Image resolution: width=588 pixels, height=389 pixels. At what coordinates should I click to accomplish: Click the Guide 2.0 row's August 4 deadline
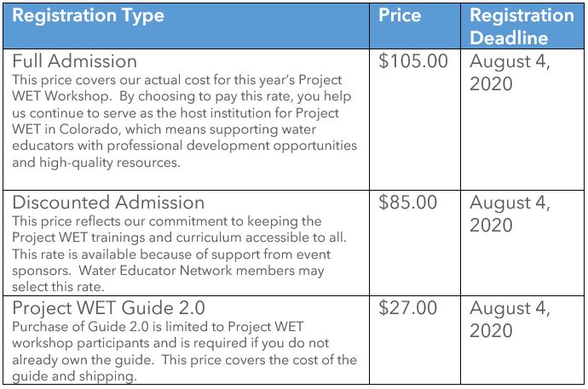(x=510, y=318)
